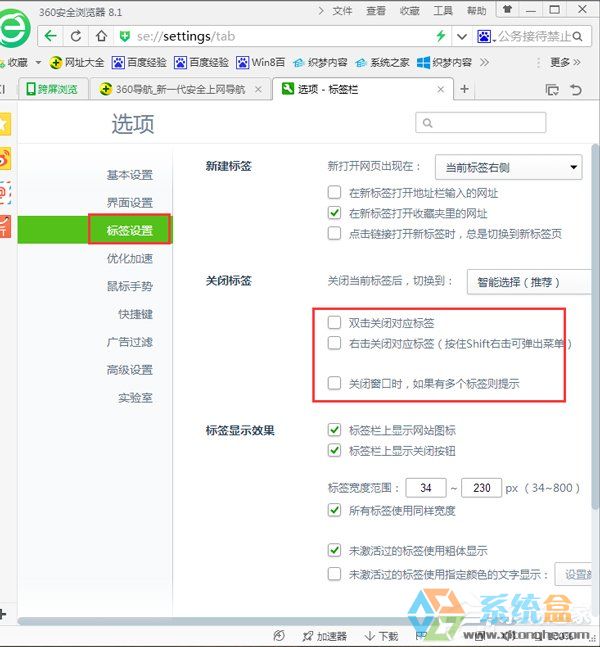Image resolution: width=600 pixels, height=647 pixels.
Task: Reload the page with the refresh icon
Action: coord(76,36)
